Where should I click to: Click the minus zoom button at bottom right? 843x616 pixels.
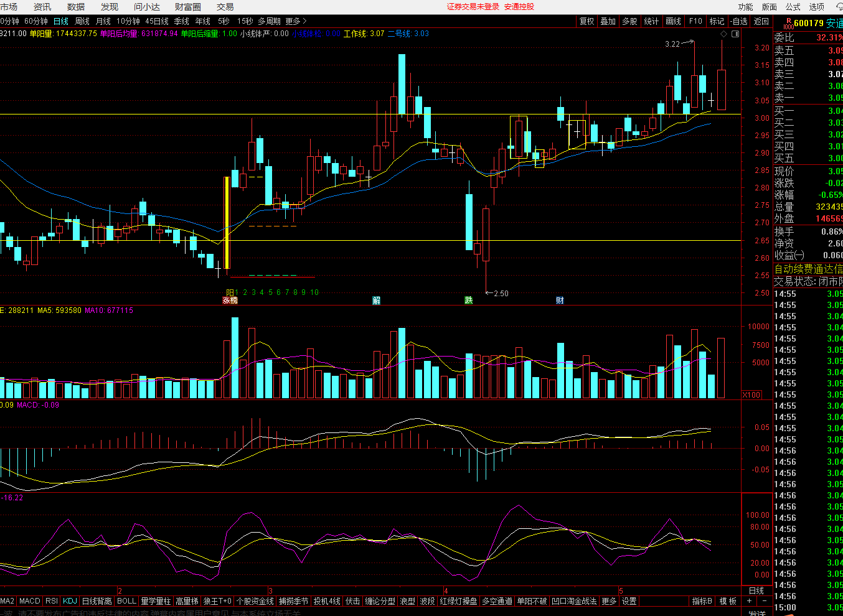(765, 601)
